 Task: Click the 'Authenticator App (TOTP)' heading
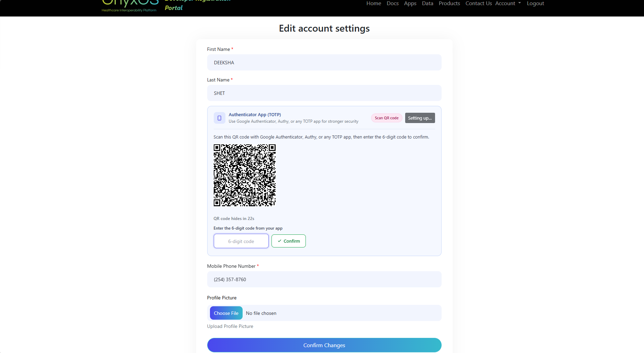coord(255,115)
